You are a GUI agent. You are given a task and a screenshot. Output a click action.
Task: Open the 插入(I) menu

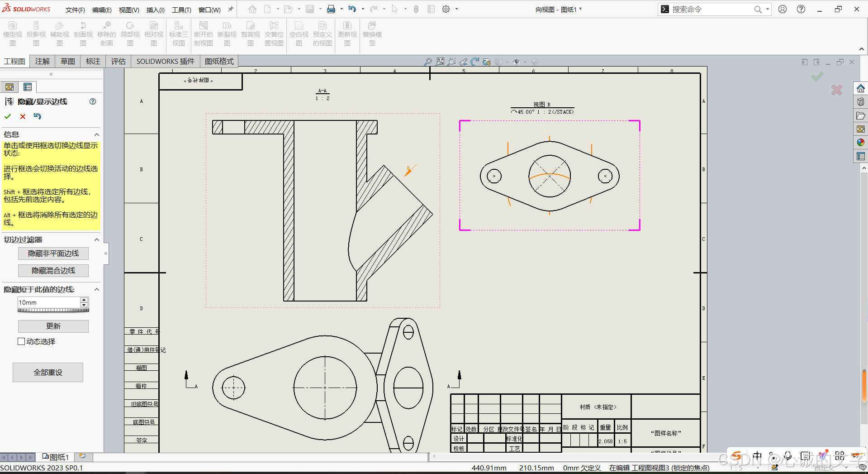click(x=156, y=10)
